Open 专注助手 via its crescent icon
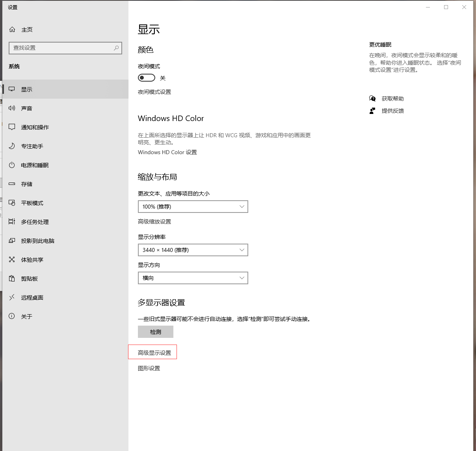The width and height of the screenshot is (476, 451). click(12, 146)
